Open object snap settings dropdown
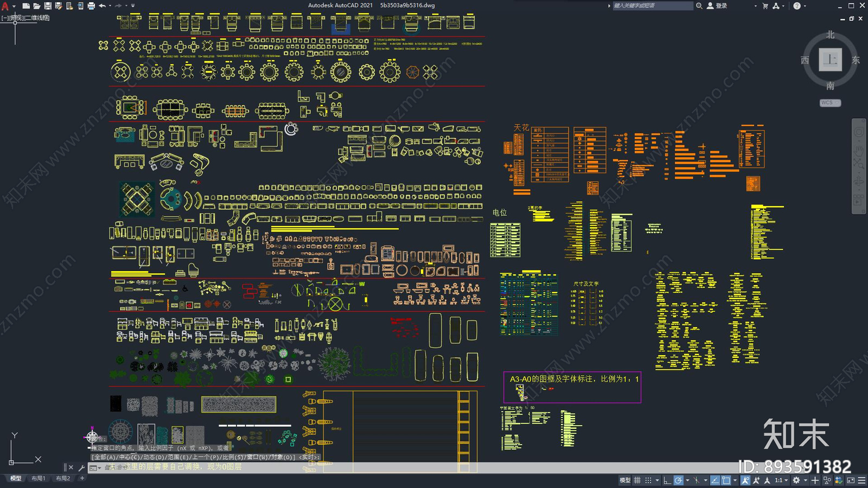Screen dimensions: 868x488 pyautogui.click(x=735, y=480)
